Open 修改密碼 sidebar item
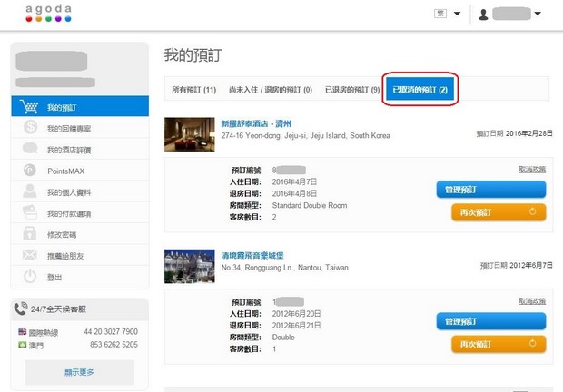The image size is (563, 392). (x=80, y=234)
